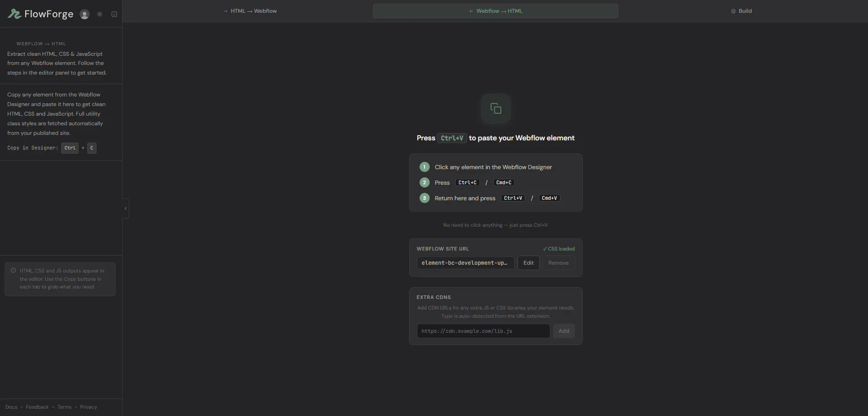Click the FlowForge logo icon
Viewport: 868px width, 416px height.
click(14, 14)
